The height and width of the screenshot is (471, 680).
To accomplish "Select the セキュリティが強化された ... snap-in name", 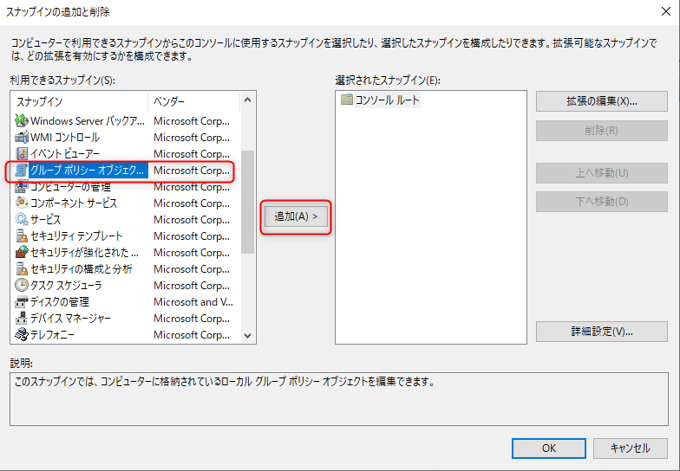I will point(85,252).
